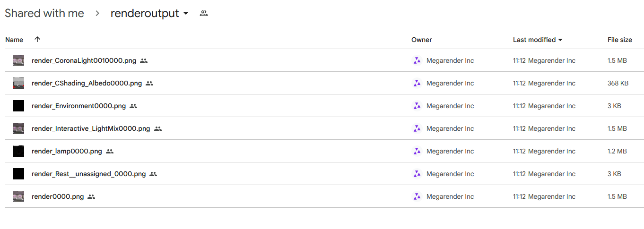This screenshot has height=229, width=644.
Task: Click shared icon next to render_lamp0000.png
Action: (x=110, y=152)
